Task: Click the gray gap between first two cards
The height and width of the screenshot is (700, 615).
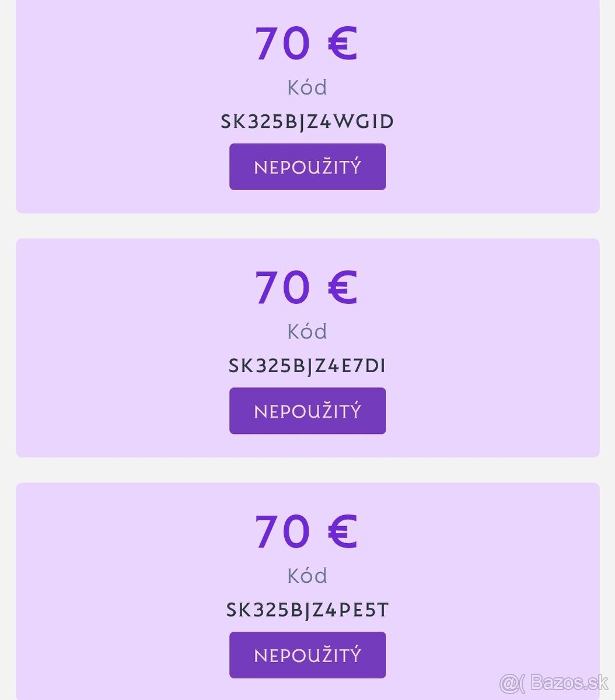Action: click(x=307, y=226)
